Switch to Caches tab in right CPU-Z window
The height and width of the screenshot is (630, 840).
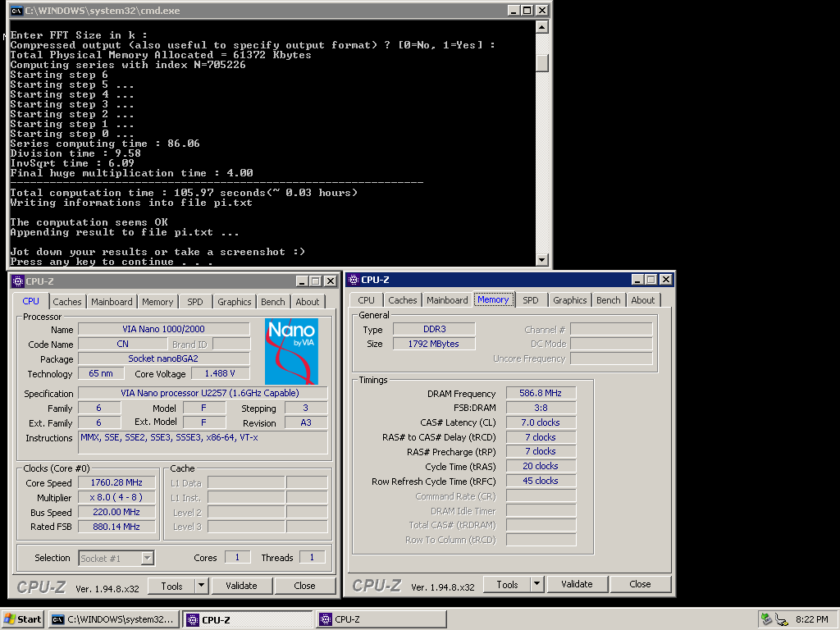(x=402, y=300)
